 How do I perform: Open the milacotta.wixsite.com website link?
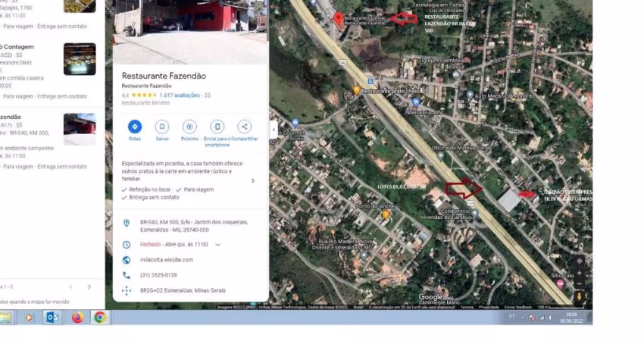tap(167, 260)
